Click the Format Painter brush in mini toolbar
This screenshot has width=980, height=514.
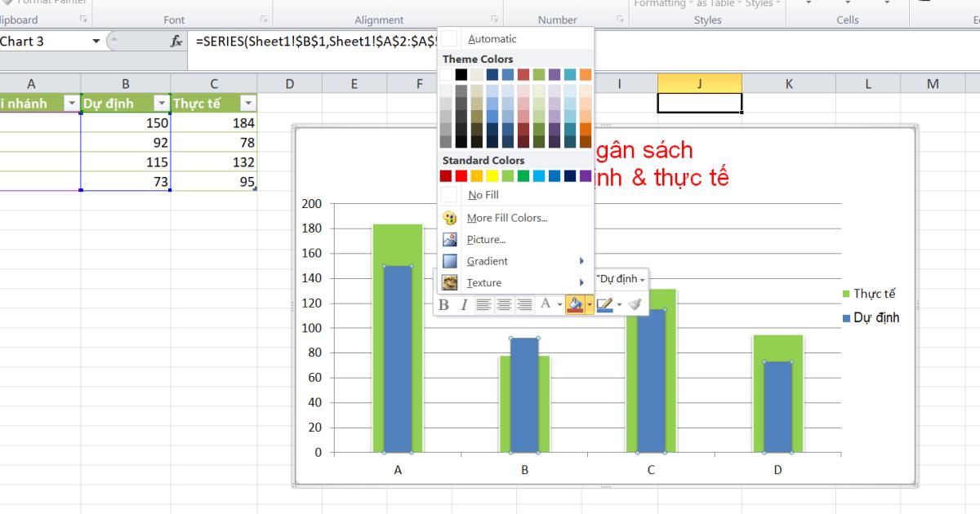click(635, 304)
